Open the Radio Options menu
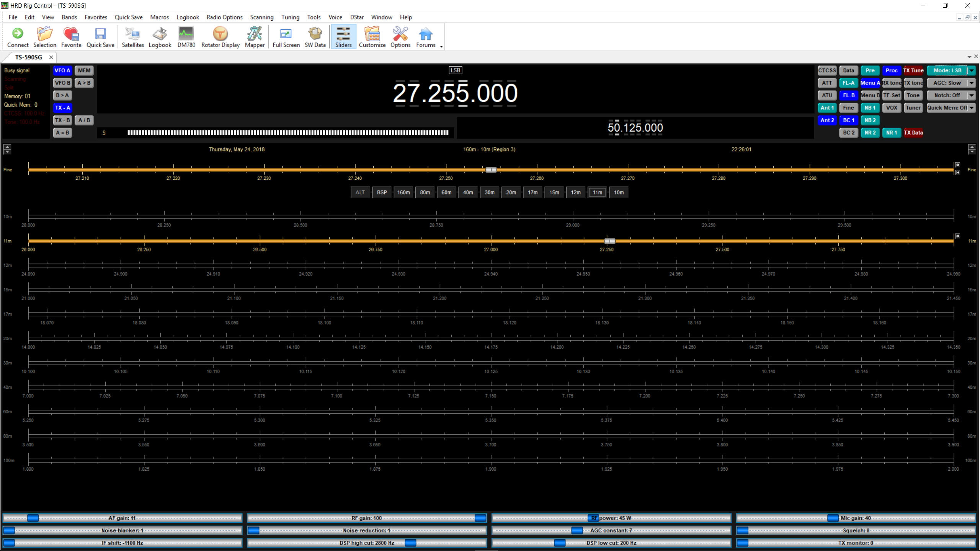This screenshot has height=551, width=980. click(224, 17)
